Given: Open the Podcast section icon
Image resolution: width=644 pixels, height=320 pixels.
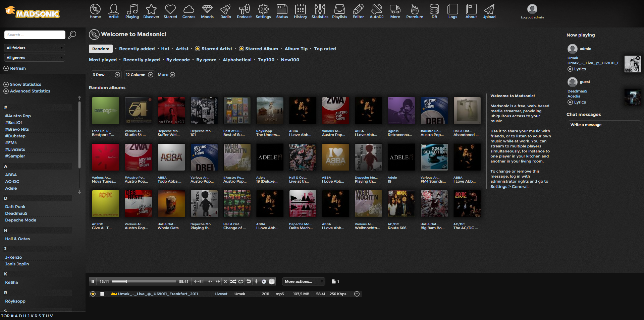Looking at the screenshot, I should (x=244, y=11).
